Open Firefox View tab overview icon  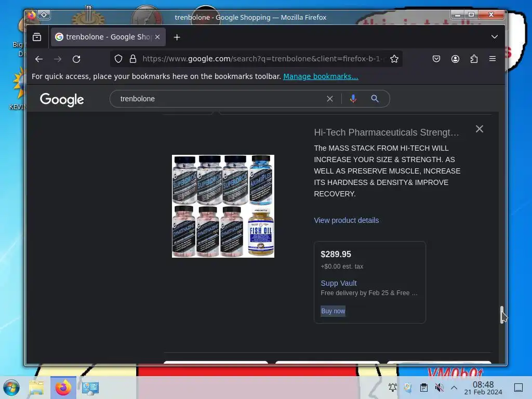coord(37,37)
